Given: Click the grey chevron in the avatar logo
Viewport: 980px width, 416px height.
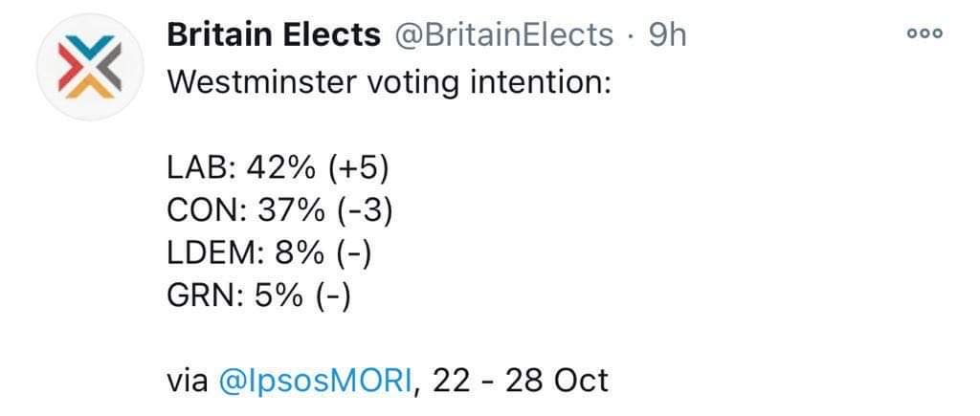Looking at the screenshot, I should [x=110, y=68].
